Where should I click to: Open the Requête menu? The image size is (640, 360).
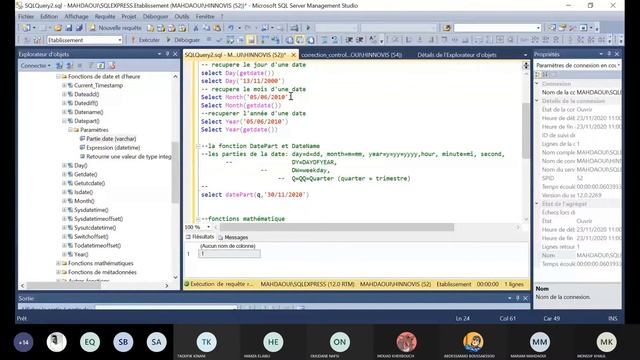tap(105, 16)
